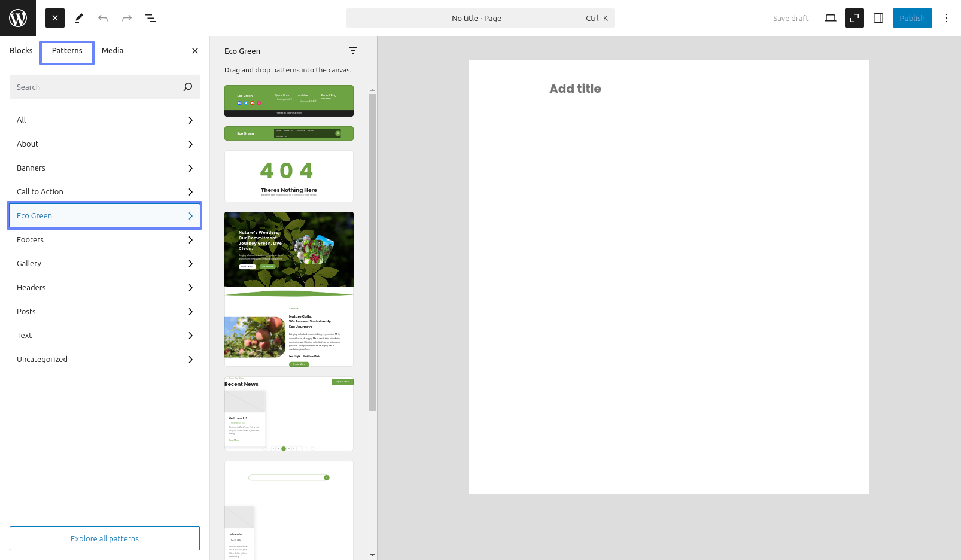Viewport: 961px width, 560px height.
Task: Click the magnifier search icon
Action: (x=188, y=87)
